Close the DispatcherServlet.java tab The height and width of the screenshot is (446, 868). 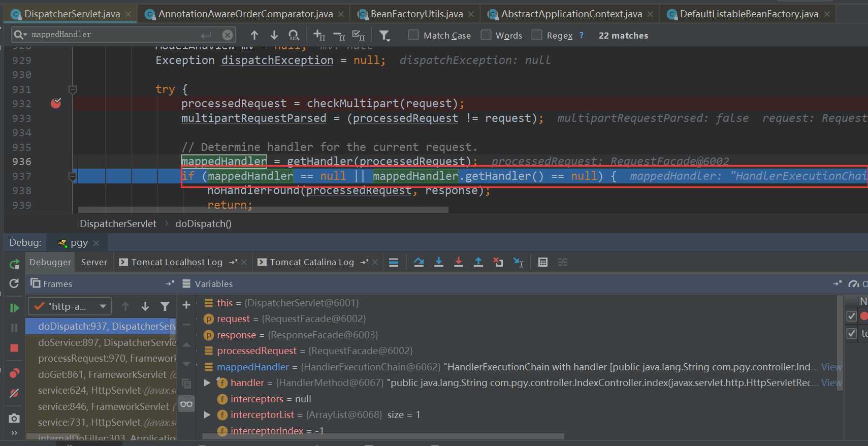[128, 14]
